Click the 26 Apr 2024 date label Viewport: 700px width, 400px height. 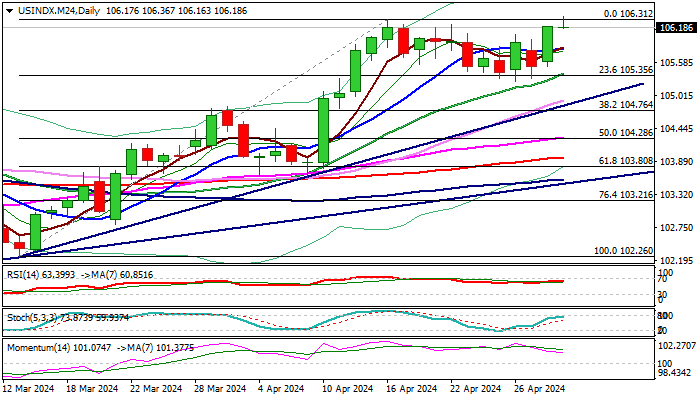[x=541, y=388]
